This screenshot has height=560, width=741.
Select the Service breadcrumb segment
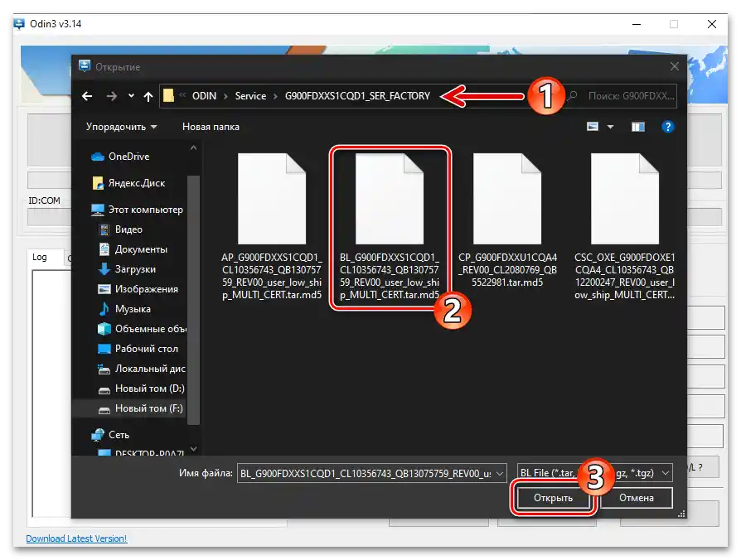[250, 96]
